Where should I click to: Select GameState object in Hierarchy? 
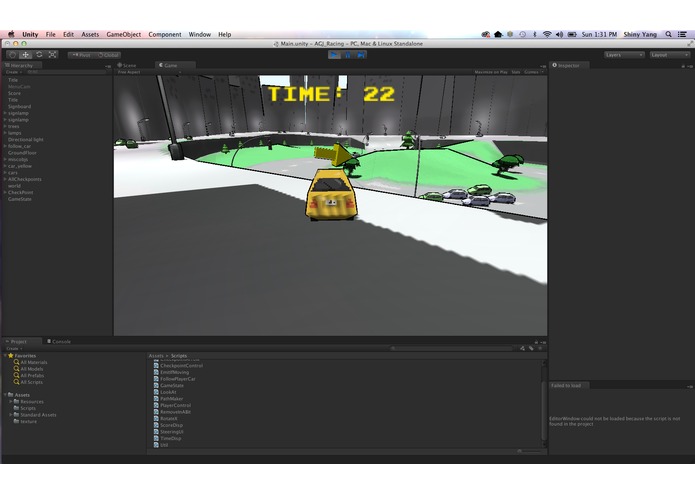(x=20, y=199)
